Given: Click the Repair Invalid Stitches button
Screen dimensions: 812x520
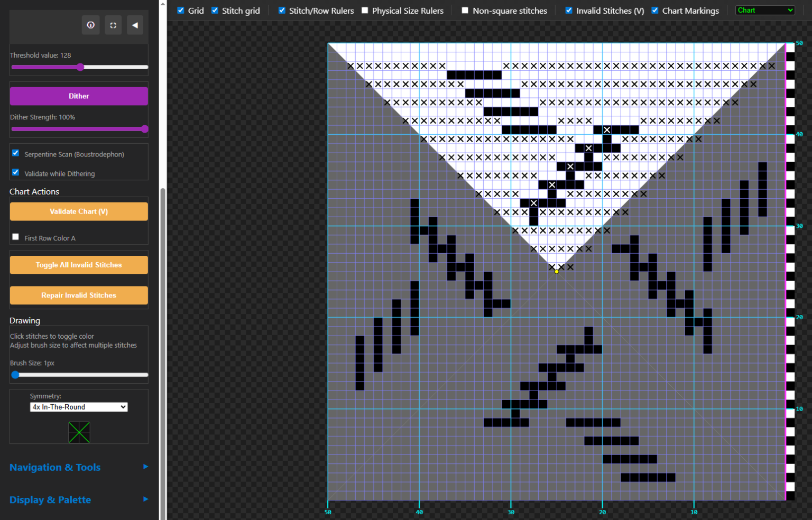Looking at the screenshot, I should point(79,295).
